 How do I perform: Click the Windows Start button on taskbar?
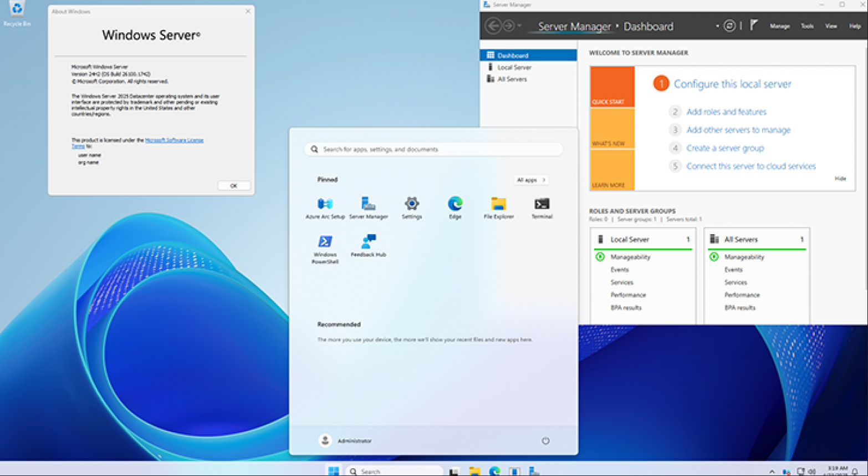(334, 471)
